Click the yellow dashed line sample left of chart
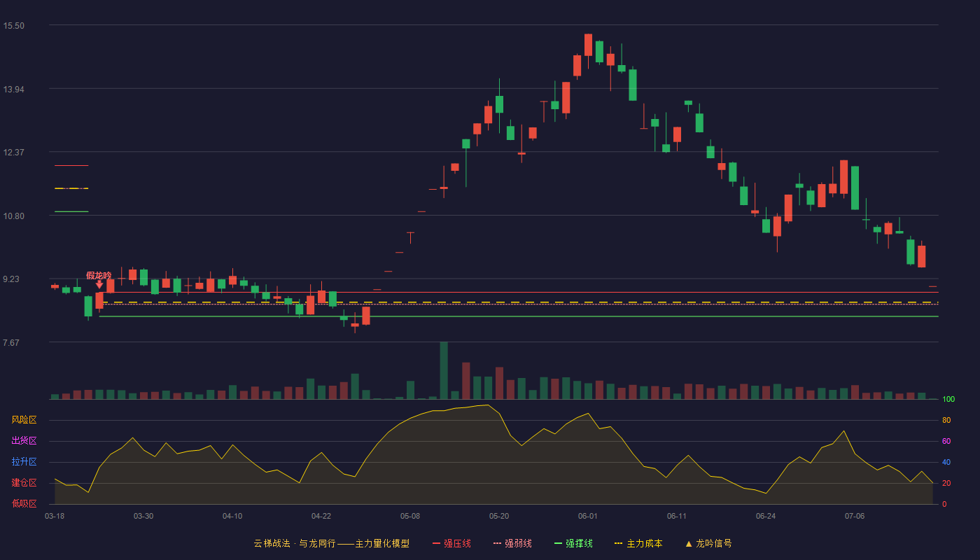980x560 pixels. coord(71,188)
